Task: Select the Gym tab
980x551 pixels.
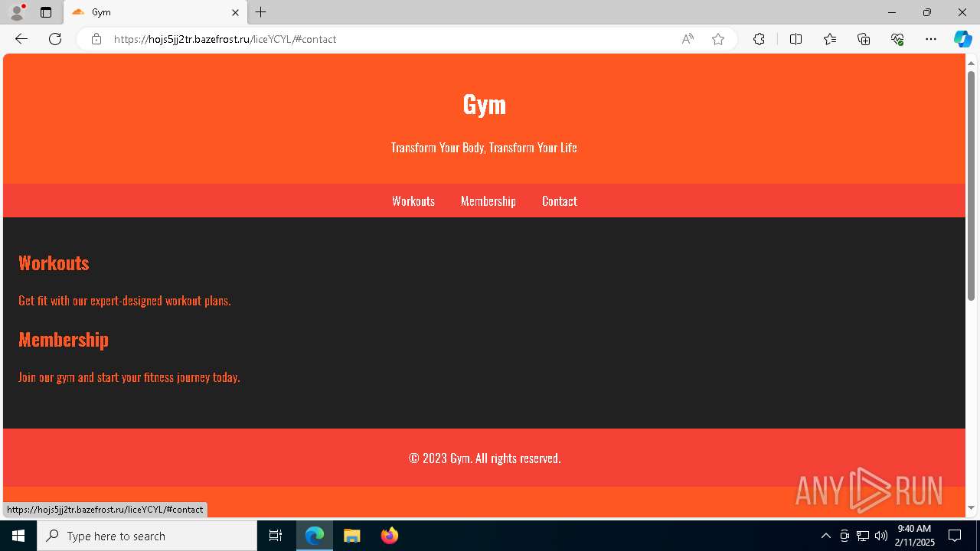Action: [155, 12]
